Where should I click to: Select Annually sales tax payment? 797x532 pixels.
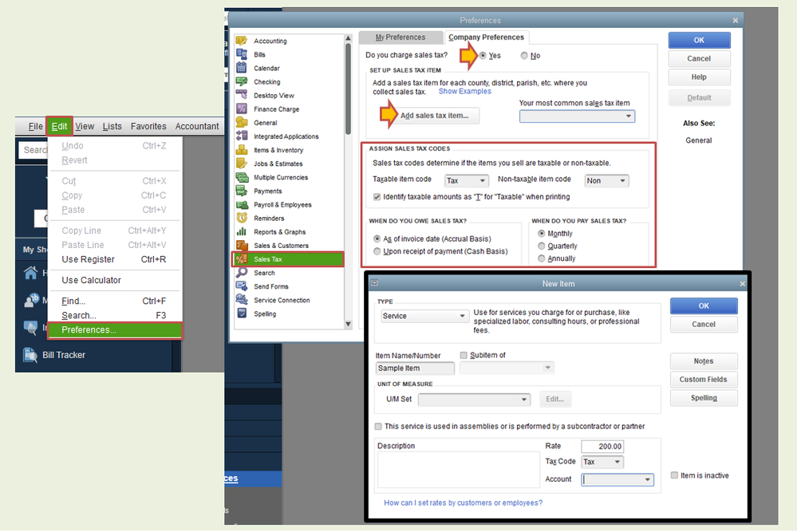[542, 258]
